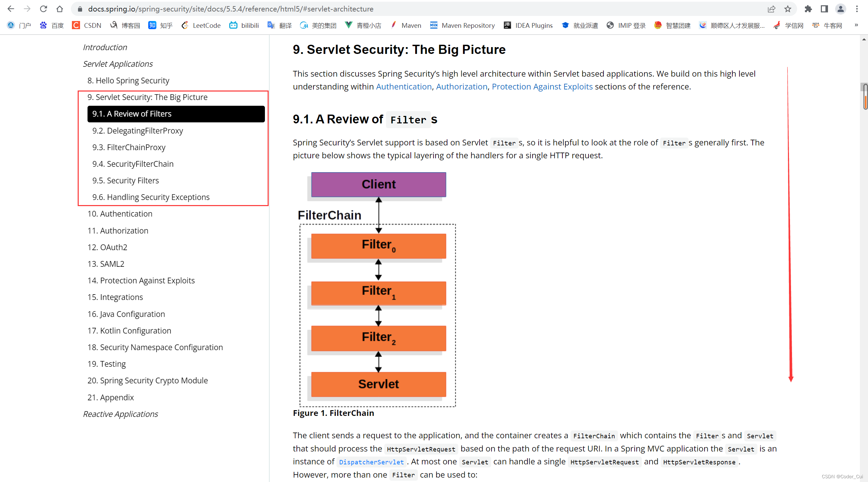Open the Authentication link in the paragraph
Image resolution: width=868 pixels, height=482 pixels.
click(403, 86)
